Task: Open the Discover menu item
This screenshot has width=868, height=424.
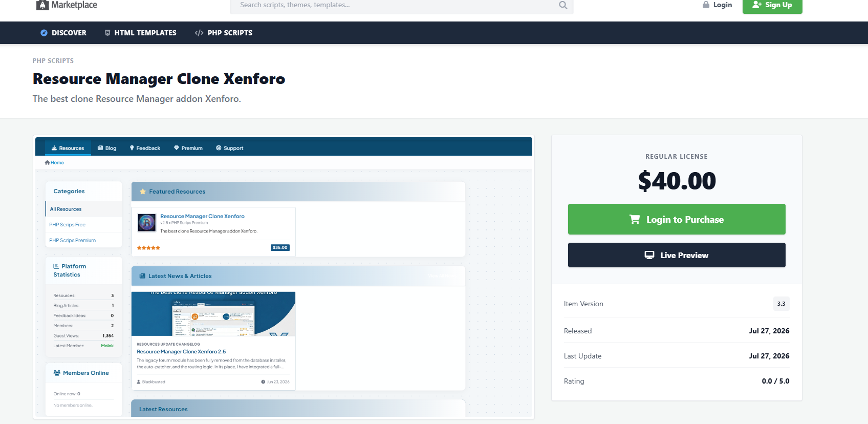Action: pos(63,33)
